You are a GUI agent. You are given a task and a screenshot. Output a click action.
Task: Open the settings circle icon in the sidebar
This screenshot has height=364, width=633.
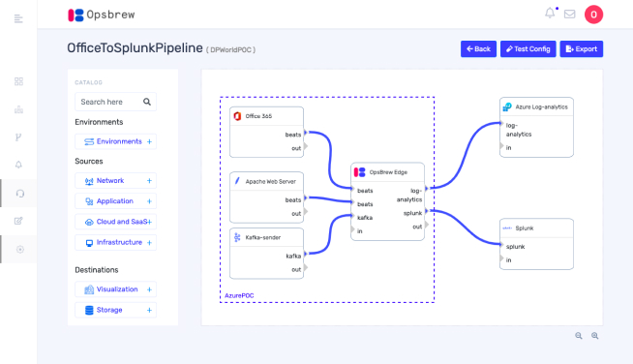19,249
